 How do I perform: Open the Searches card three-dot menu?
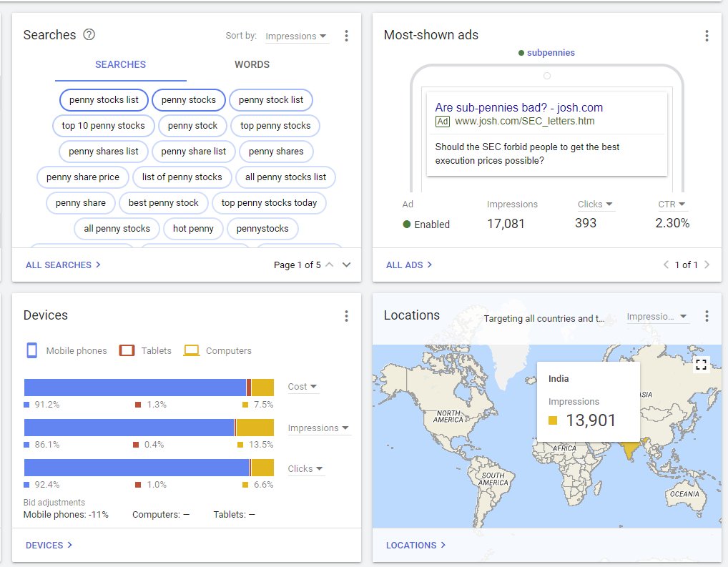346,36
